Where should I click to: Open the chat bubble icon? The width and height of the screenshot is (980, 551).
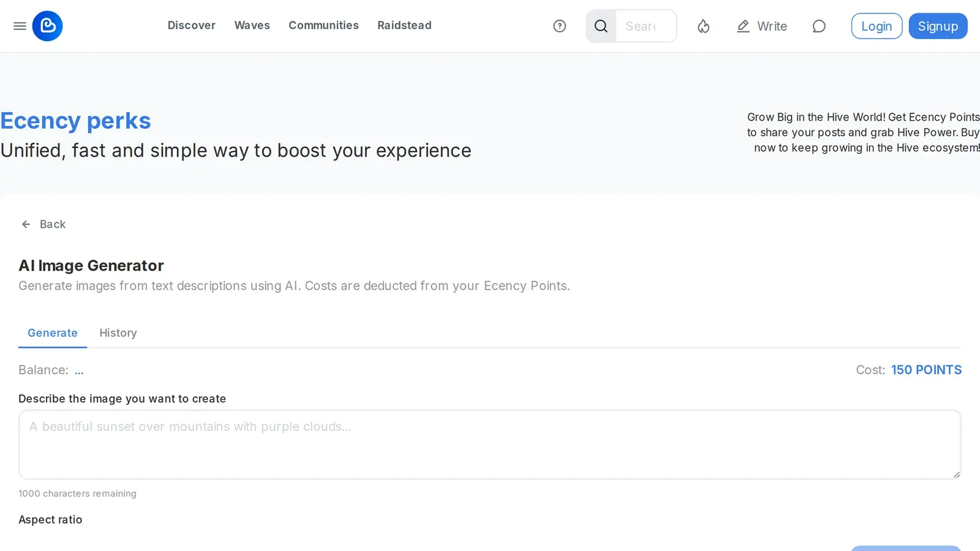pos(819,26)
